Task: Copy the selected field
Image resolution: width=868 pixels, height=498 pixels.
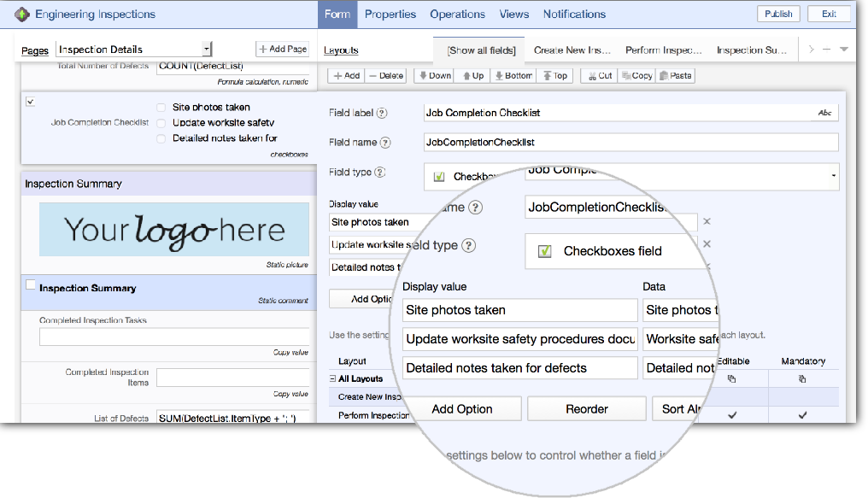Action: coord(637,76)
